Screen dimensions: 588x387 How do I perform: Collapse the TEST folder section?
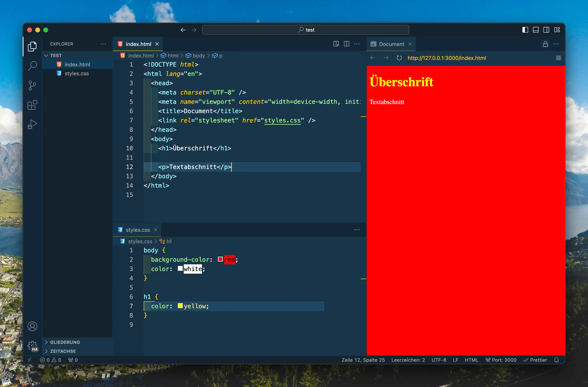tap(77, 55)
